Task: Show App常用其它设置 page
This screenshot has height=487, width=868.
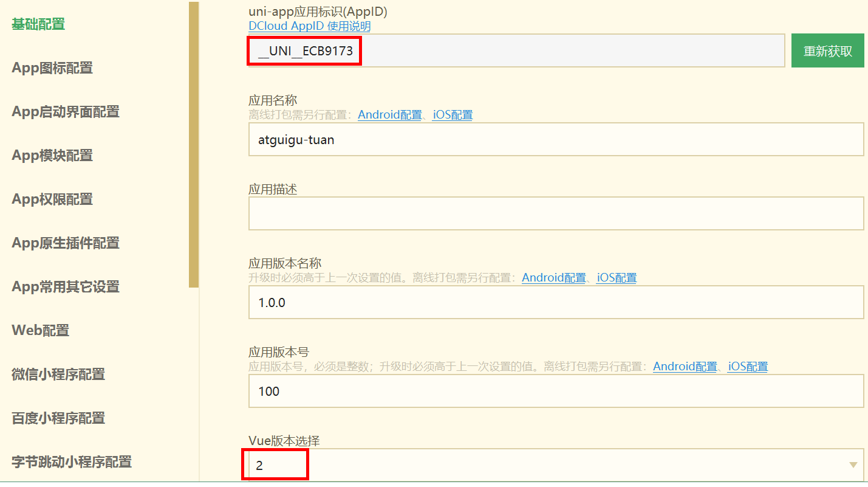Action: tap(66, 287)
